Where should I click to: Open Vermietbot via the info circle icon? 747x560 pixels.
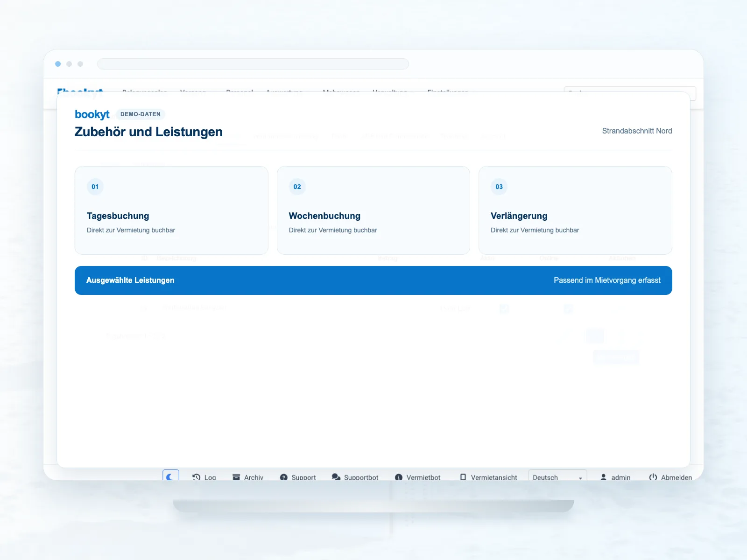(399, 477)
